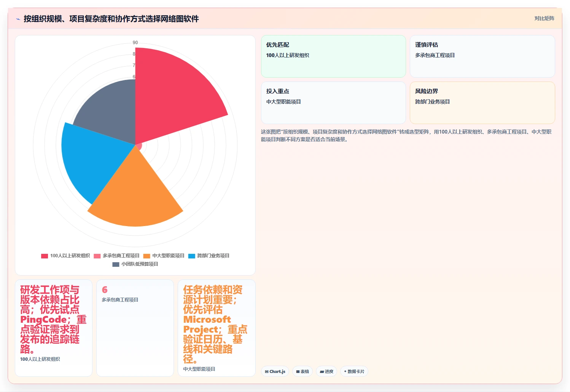Click 跨部门业务项目 text in 风险边界 card
The width and height of the screenshot is (570, 392).
coord(433,102)
